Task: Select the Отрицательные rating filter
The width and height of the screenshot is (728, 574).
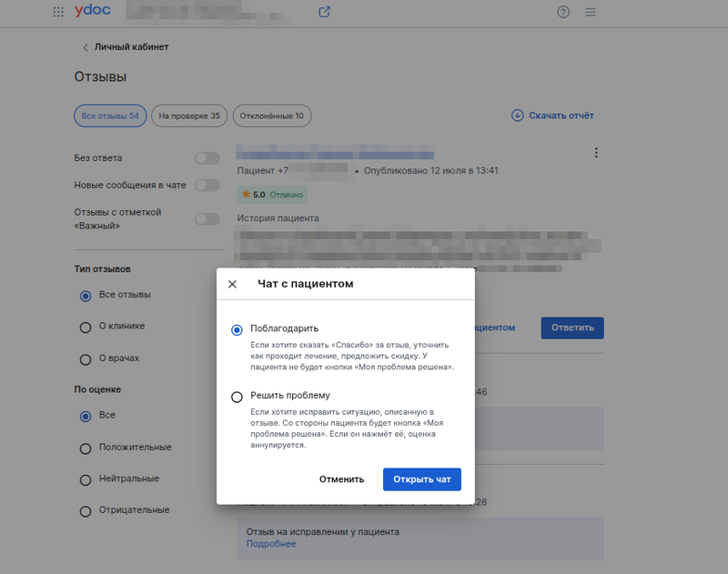Action: click(x=86, y=511)
